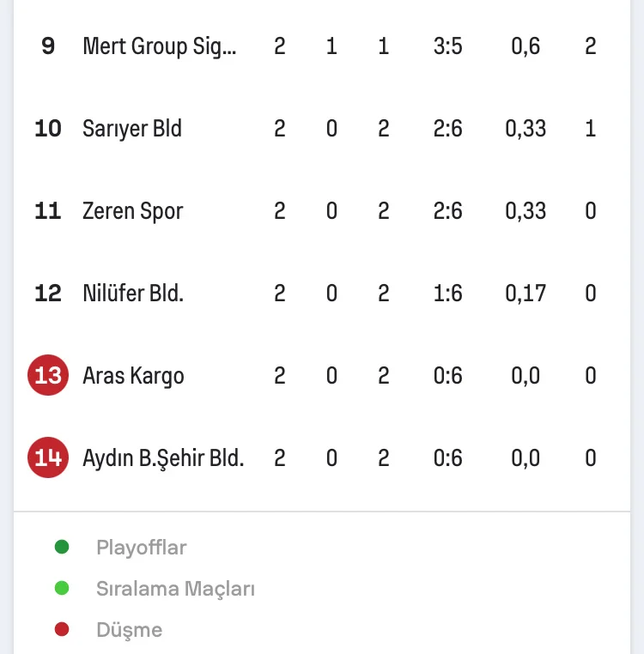
Task: Open Mert Group Sig... team page
Action: tap(159, 46)
